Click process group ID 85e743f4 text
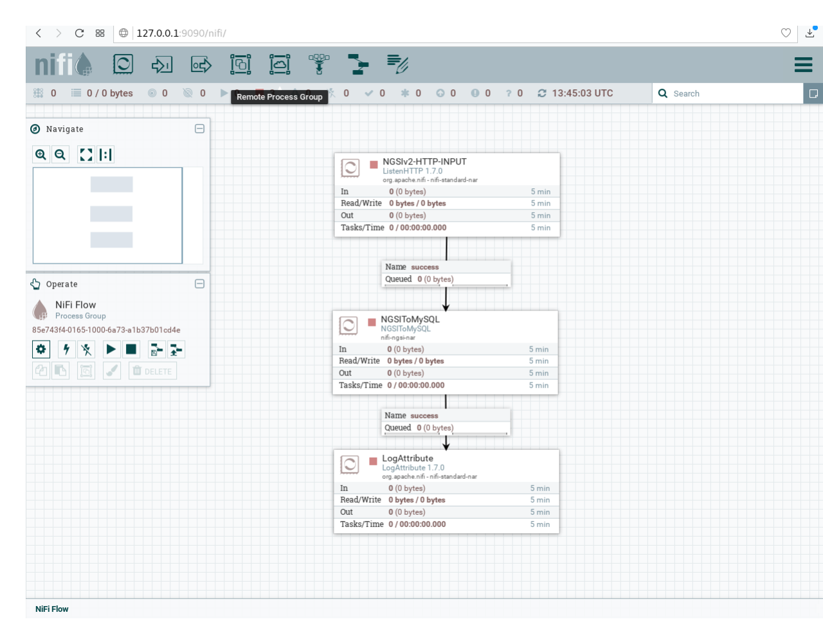 click(106, 330)
